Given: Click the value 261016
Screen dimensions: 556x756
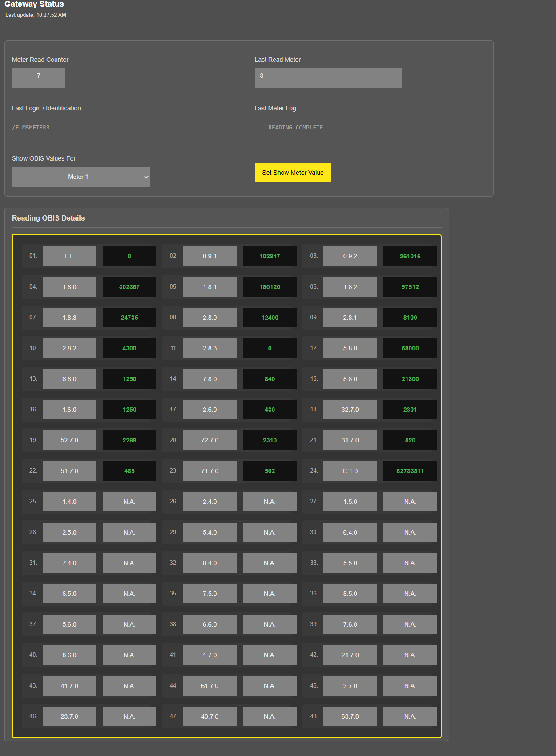Looking at the screenshot, I should 410,256.
